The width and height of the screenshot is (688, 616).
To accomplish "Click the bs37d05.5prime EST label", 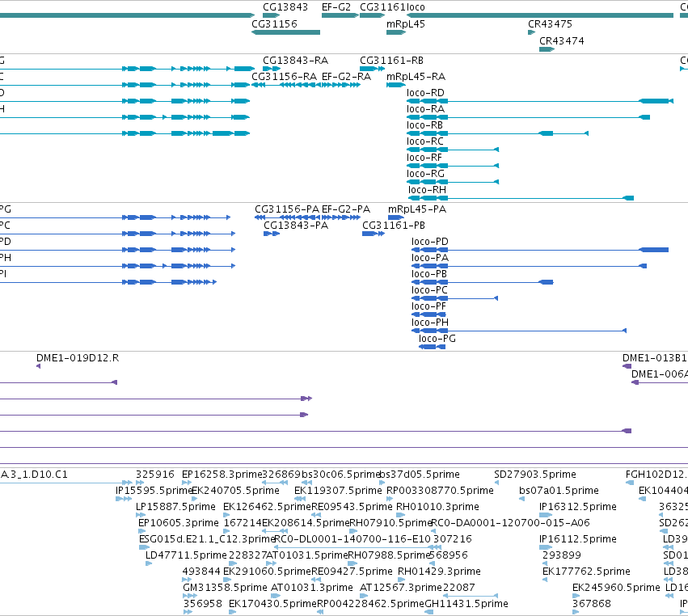I will click(x=420, y=475).
